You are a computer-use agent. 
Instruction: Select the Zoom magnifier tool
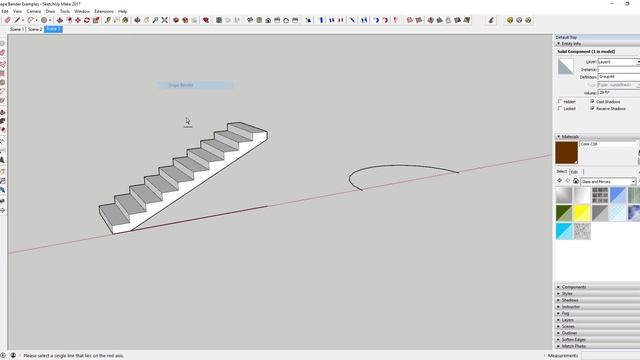pos(156,20)
